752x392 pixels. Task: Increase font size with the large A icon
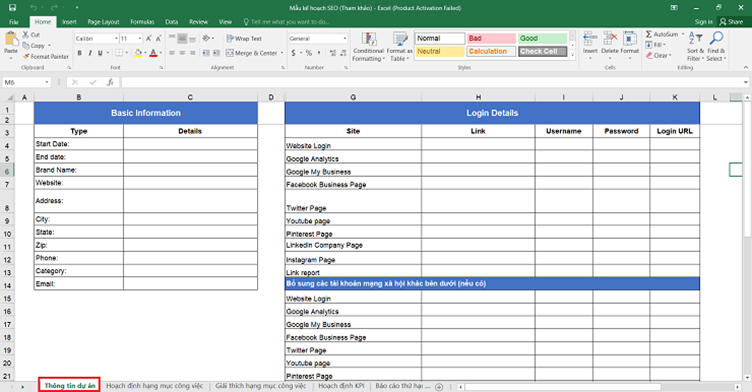[x=148, y=38]
